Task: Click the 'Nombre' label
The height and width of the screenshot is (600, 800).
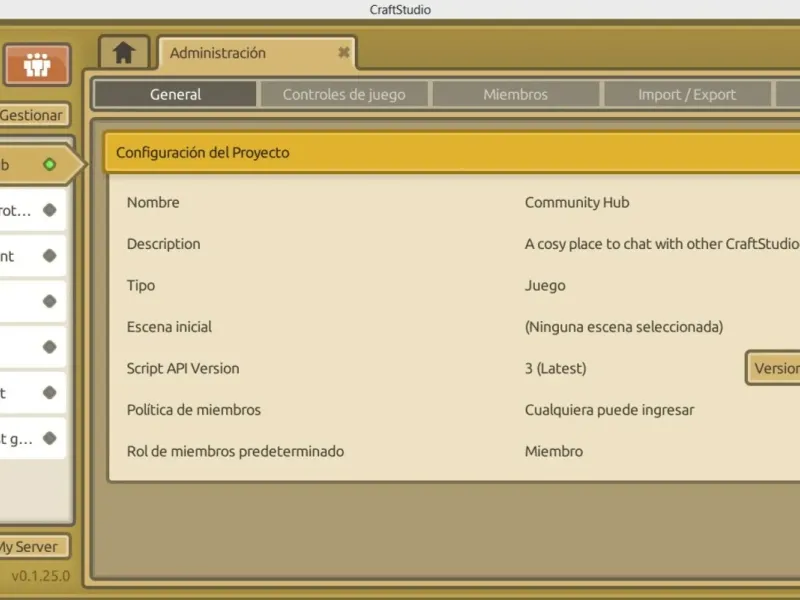Action: (x=153, y=203)
